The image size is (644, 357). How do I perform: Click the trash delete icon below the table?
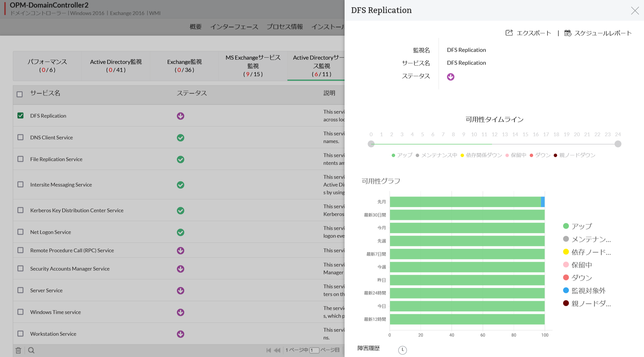[x=18, y=350]
